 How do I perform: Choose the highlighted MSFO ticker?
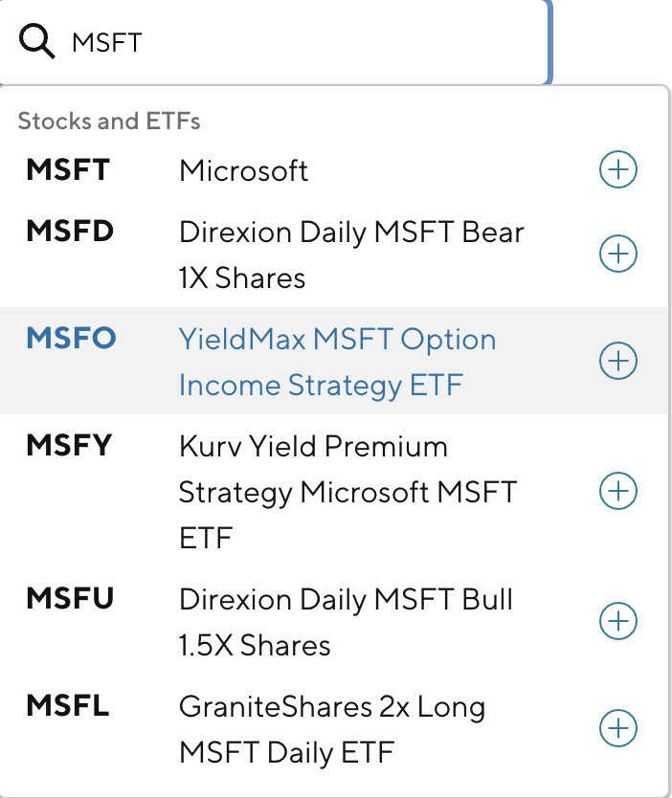tap(71, 339)
